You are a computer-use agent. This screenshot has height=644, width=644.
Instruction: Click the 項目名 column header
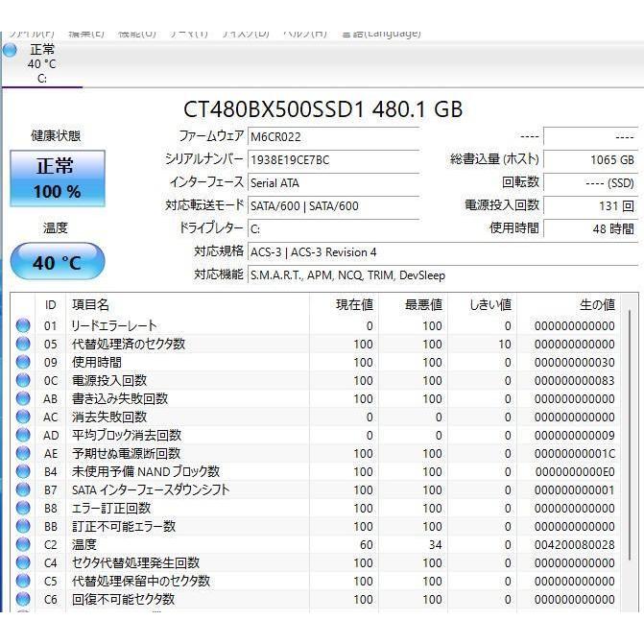coord(91,305)
